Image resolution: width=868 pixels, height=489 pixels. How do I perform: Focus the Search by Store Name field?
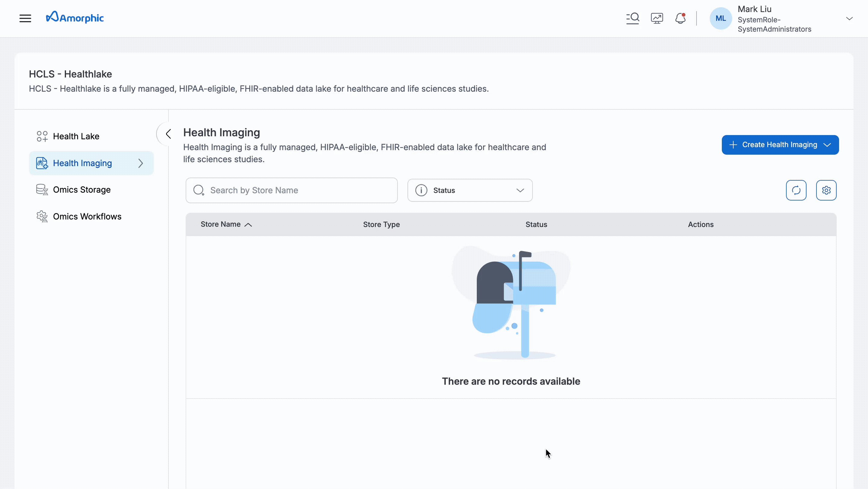[x=297, y=191]
